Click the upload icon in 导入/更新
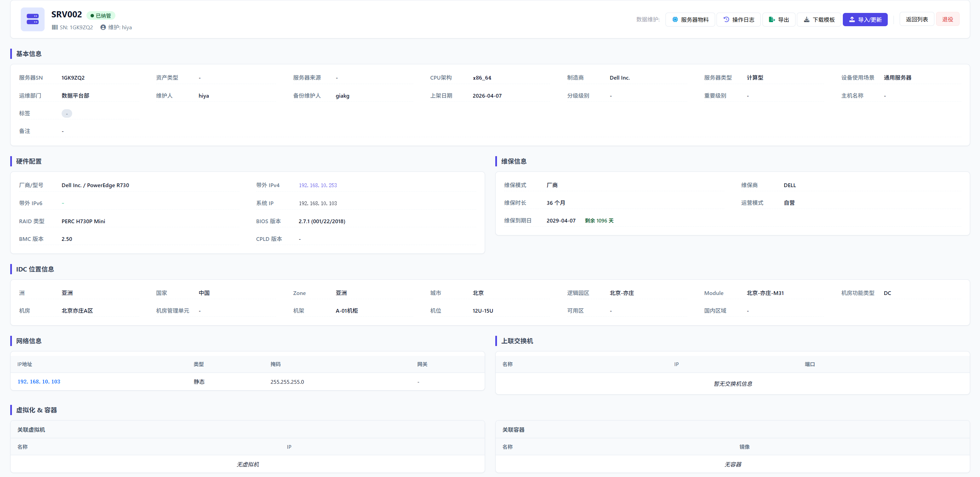The image size is (980, 477). (852, 19)
